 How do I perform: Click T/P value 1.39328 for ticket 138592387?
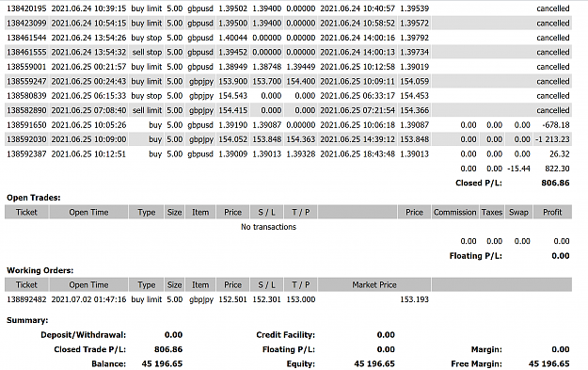point(301,153)
